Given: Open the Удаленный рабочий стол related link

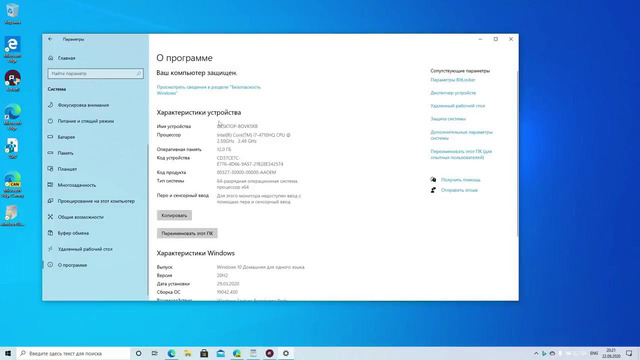Looking at the screenshot, I should pos(458,106).
